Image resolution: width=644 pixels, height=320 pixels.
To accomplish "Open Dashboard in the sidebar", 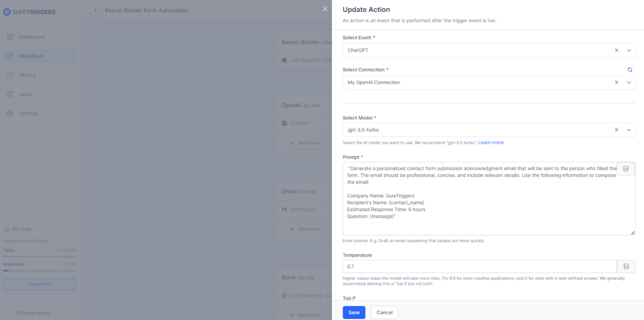I will coord(31,37).
